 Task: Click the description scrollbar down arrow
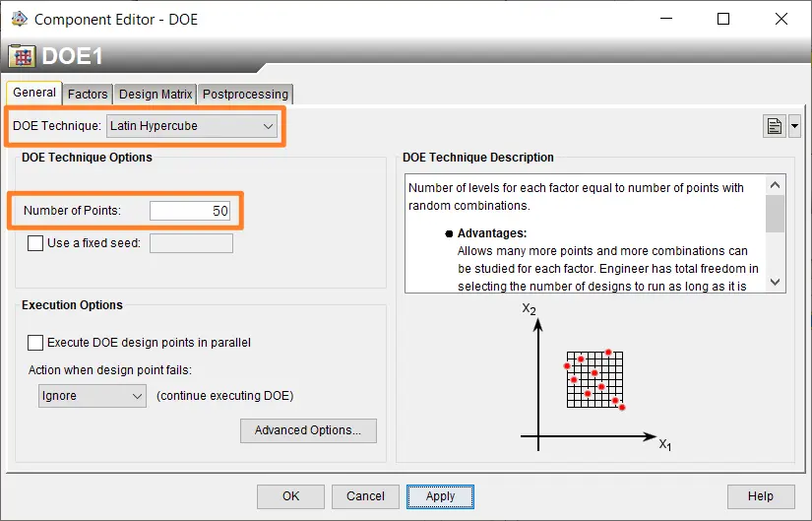click(776, 282)
